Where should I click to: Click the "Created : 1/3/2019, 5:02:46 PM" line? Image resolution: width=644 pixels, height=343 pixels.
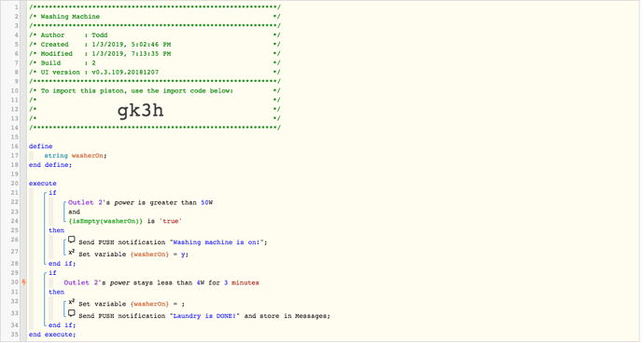click(x=105, y=45)
